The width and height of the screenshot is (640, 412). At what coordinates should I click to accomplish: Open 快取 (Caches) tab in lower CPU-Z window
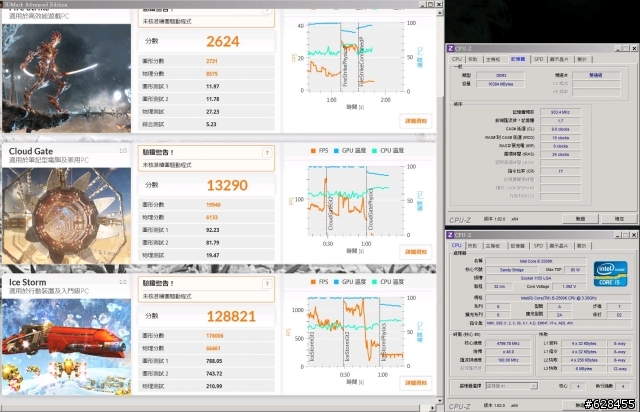click(x=473, y=246)
